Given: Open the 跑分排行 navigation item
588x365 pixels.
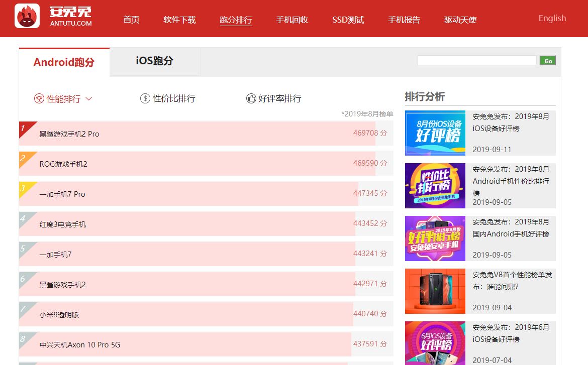Looking at the screenshot, I should [x=236, y=20].
